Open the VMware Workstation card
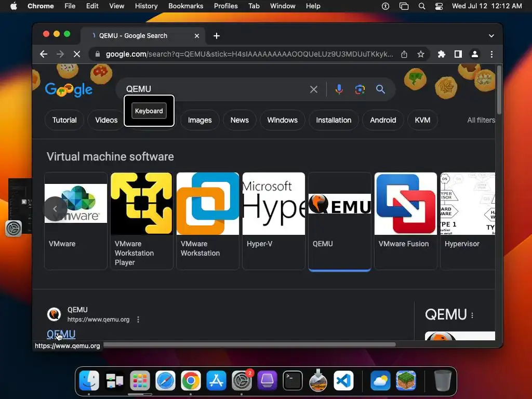Viewport: 532px width, 399px height. (208, 221)
